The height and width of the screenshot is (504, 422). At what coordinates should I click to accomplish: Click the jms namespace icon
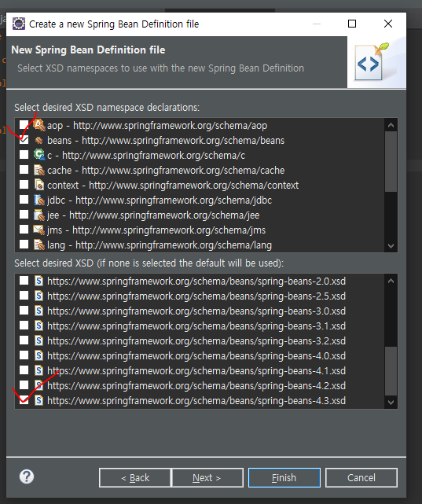pyautogui.click(x=39, y=230)
